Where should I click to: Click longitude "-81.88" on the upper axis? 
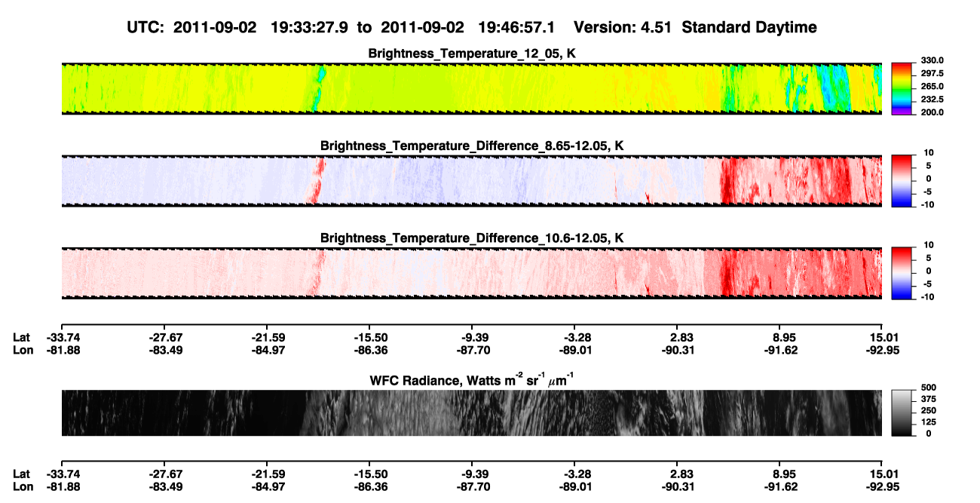62,350
